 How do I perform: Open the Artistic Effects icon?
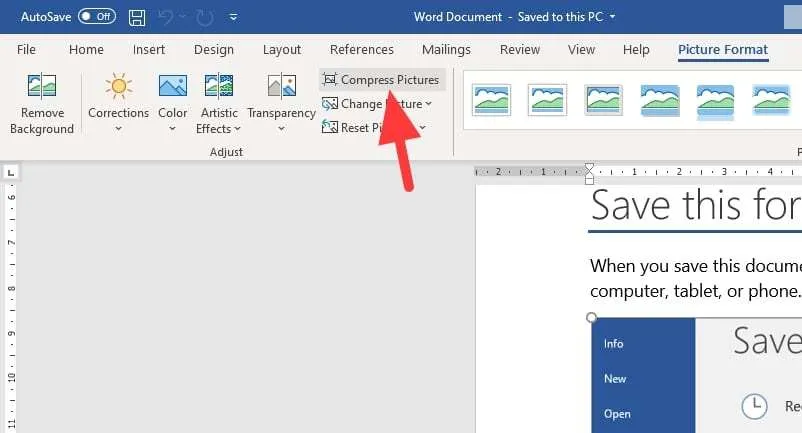(x=219, y=86)
